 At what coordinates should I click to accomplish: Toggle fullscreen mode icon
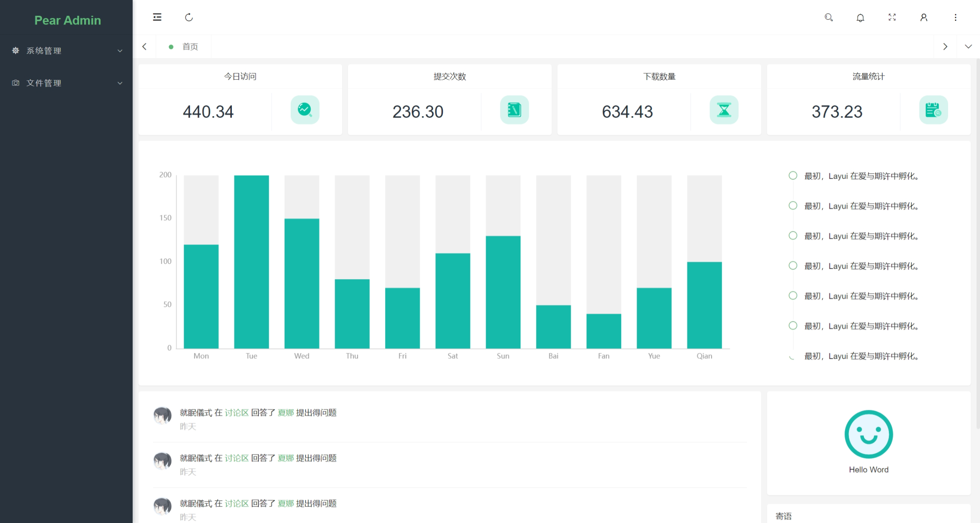point(892,17)
